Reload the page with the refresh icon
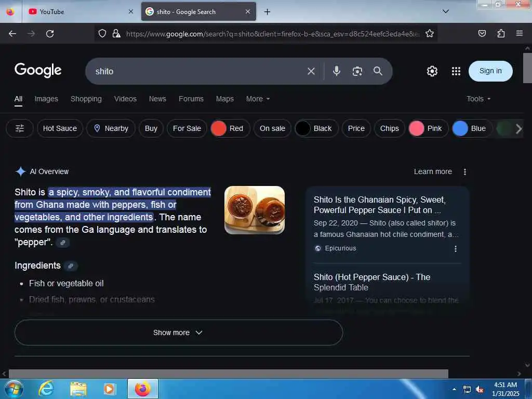532x399 pixels. click(50, 34)
